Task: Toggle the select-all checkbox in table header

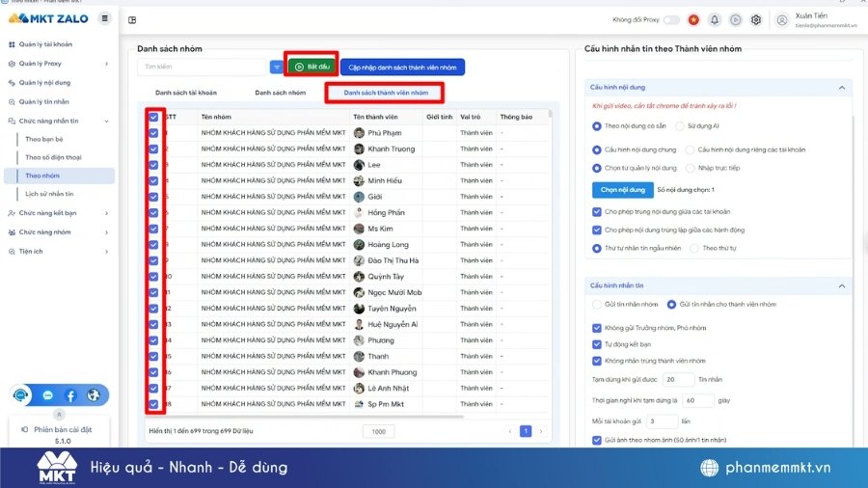Action: 153,117
